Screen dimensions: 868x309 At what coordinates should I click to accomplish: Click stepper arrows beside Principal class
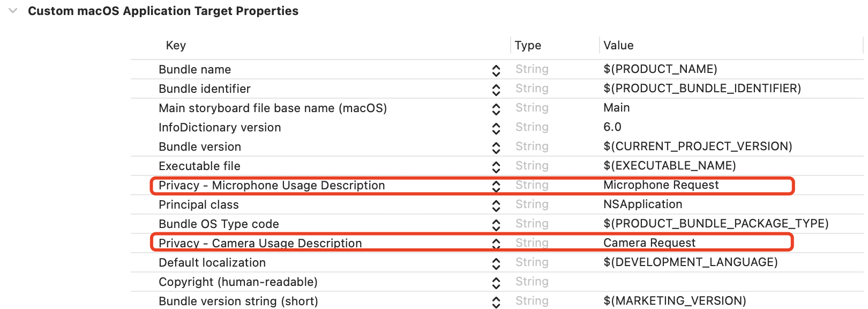pyautogui.click(x=496, y=205)
